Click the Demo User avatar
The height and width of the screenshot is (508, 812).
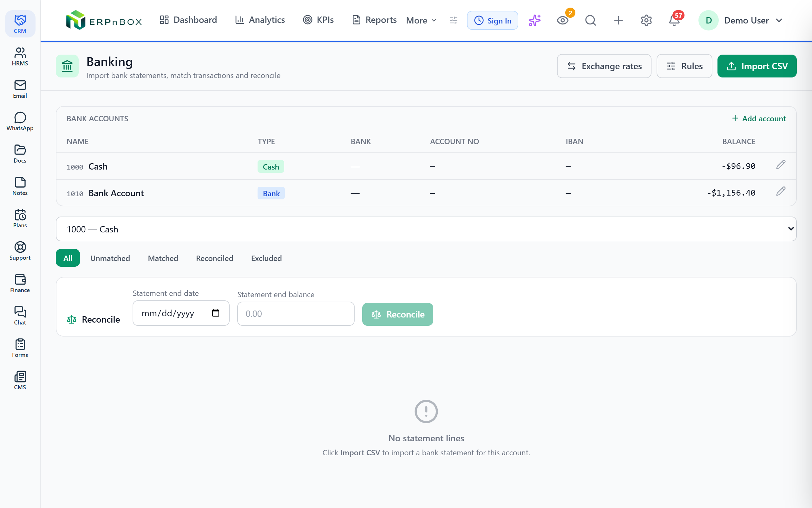[x=708, y=21]
